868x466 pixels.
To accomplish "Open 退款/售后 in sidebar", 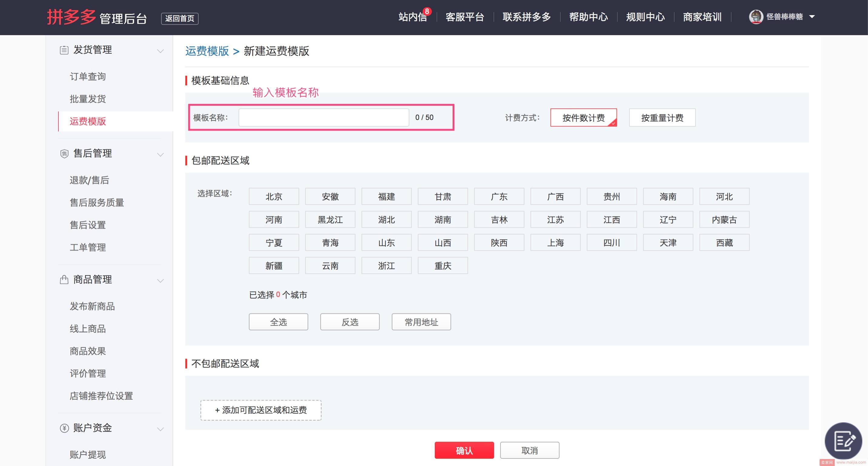I will tap(89, 180).
